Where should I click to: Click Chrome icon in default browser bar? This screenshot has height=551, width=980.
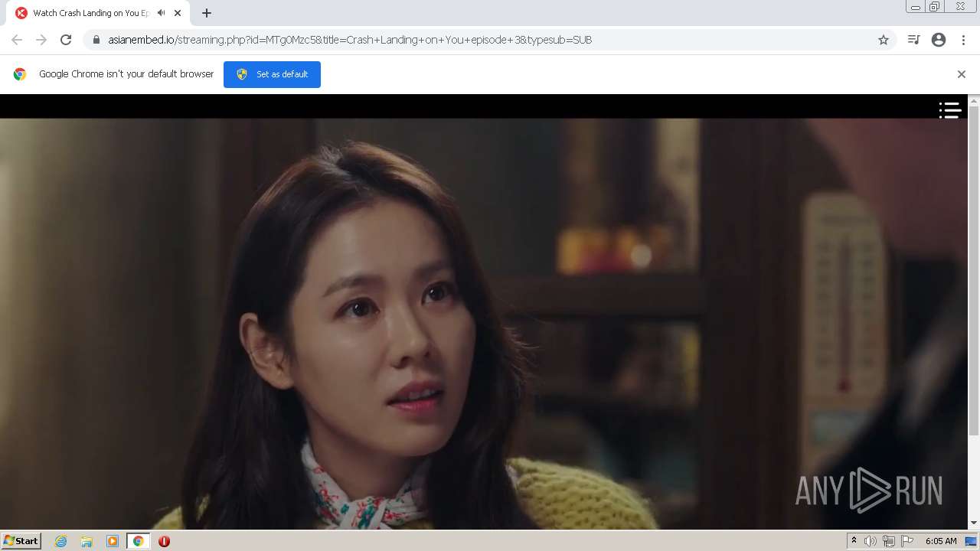[20, 74]
